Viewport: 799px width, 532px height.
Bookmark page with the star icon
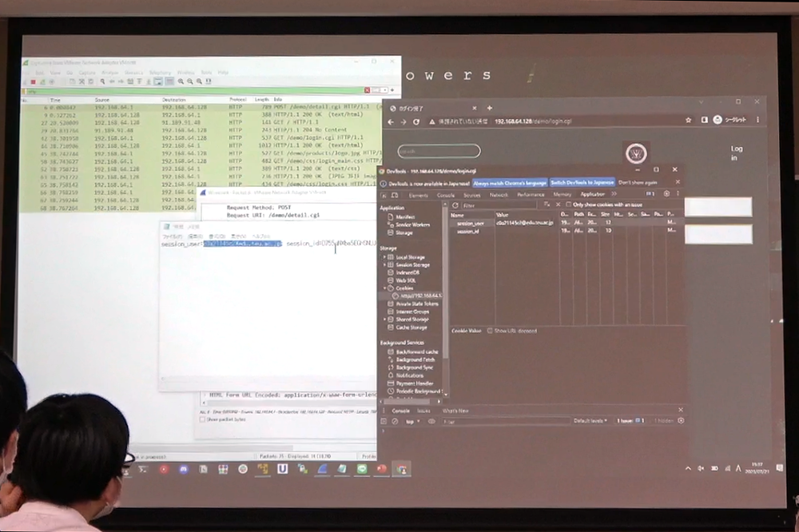(x=688, y=121)
